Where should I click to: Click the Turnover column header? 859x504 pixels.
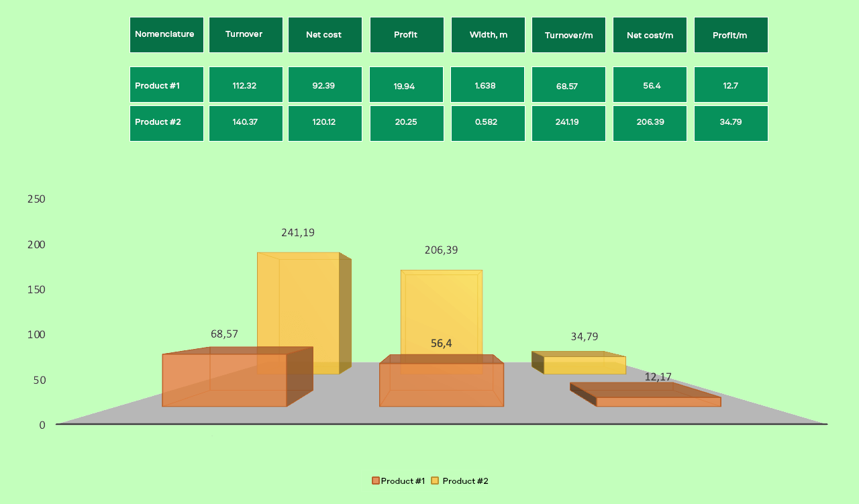(x=246, y=34)
